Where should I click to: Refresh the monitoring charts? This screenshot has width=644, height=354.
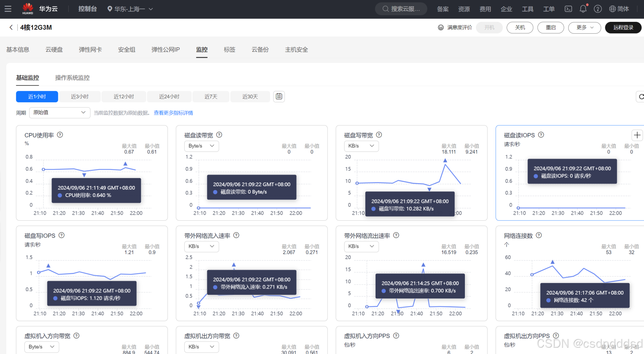641,97
